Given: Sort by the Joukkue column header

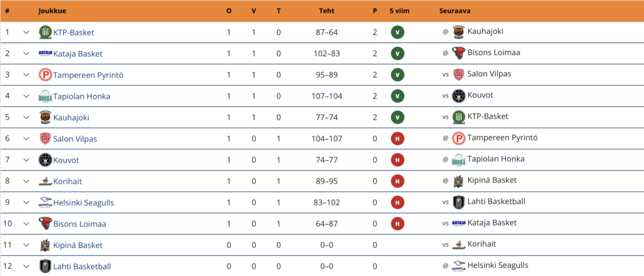Looking at the screenshot, I should point(52,11).
